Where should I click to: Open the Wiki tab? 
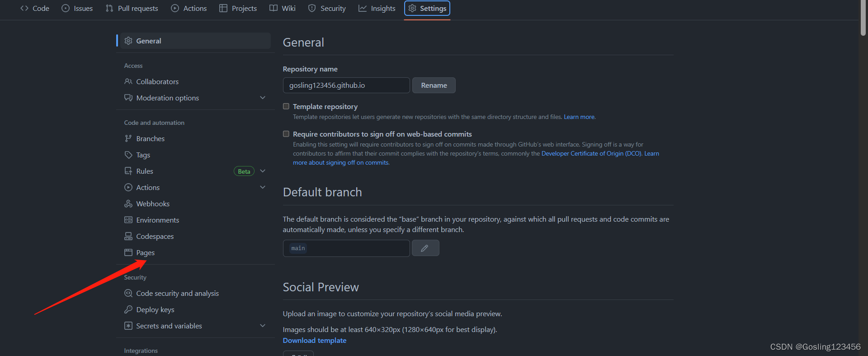click(283, 8)
